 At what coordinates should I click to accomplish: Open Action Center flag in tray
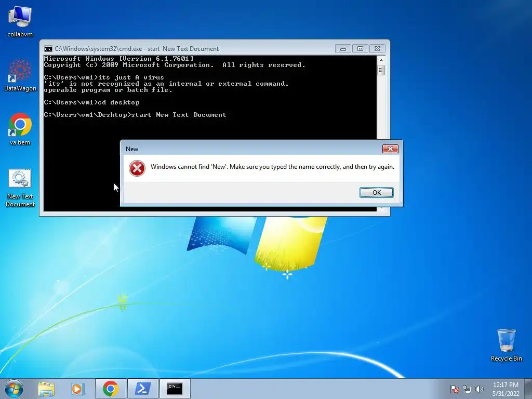pyautogui.click(x=455, y=389)
